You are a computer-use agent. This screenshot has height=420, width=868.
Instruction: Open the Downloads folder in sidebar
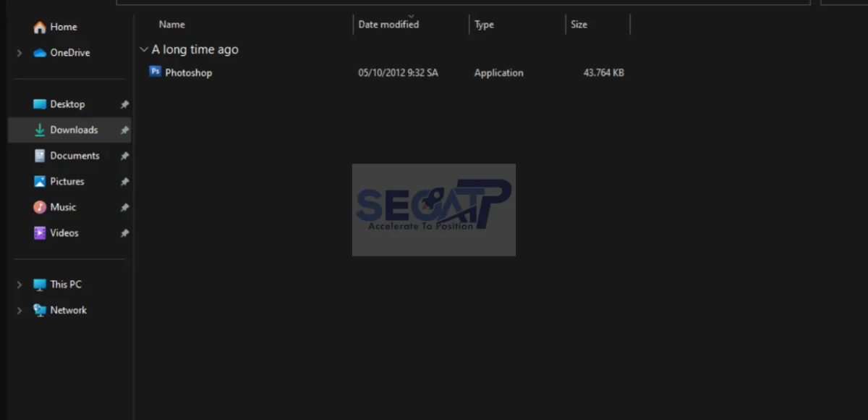[74, 130]
